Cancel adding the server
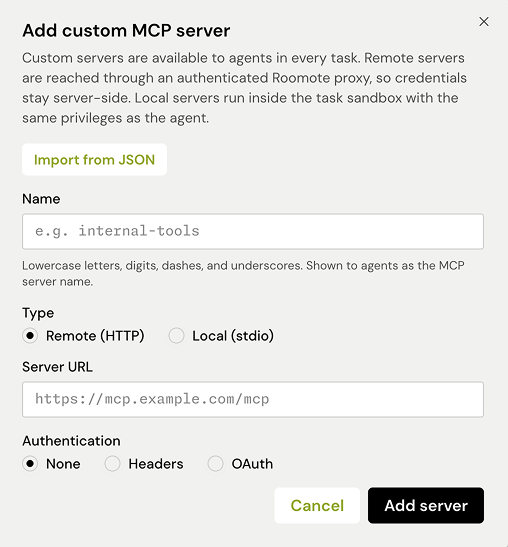 [x=317, y=505]
